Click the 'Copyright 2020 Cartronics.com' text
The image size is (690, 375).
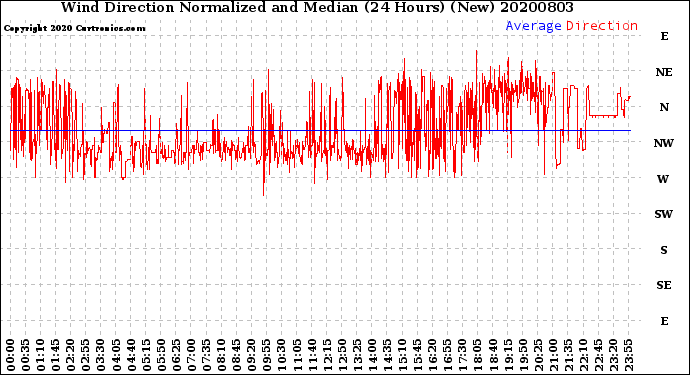pyautogui.click(x=74, y=28)
